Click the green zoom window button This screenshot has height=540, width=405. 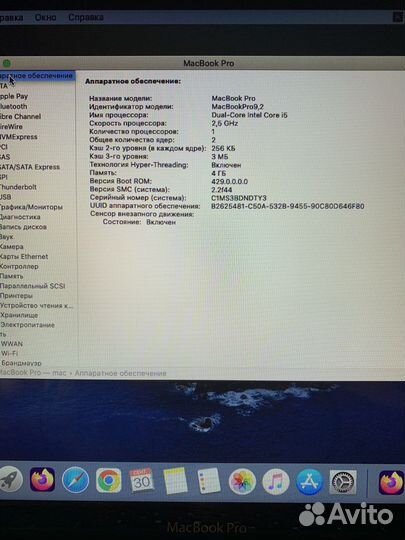(7, 63)
